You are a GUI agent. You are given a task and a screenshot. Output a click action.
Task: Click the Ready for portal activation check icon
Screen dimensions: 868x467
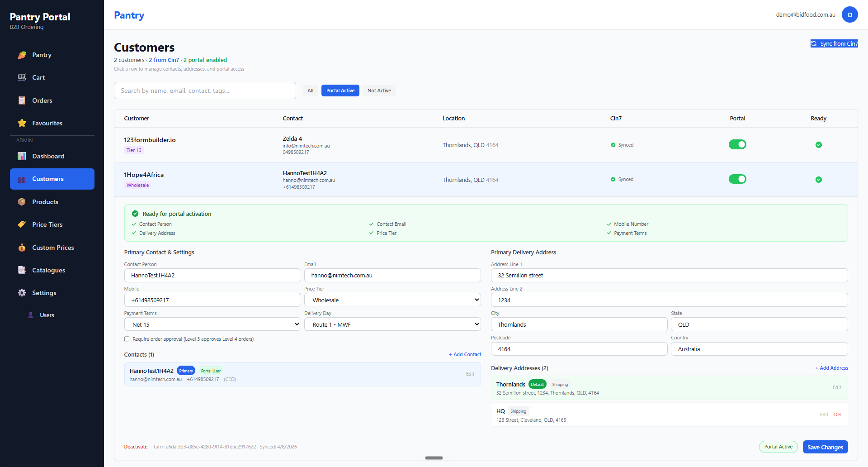coord(135,214)
